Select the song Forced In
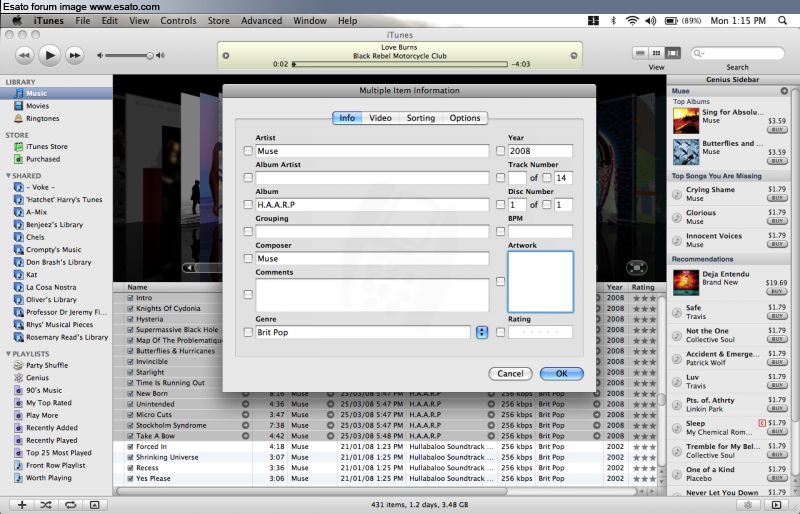The height and width of the screenshot is (514, 800). [x=152, y=447]
